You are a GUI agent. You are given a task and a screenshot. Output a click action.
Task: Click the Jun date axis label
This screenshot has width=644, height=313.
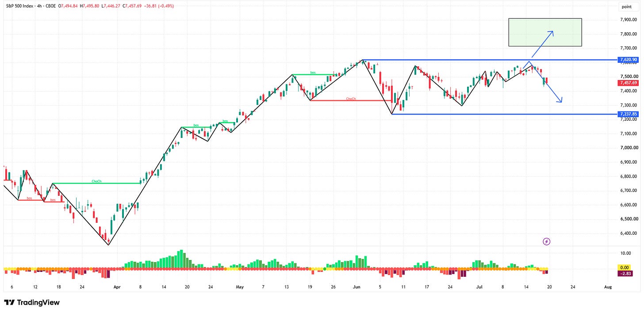point(356,286)
